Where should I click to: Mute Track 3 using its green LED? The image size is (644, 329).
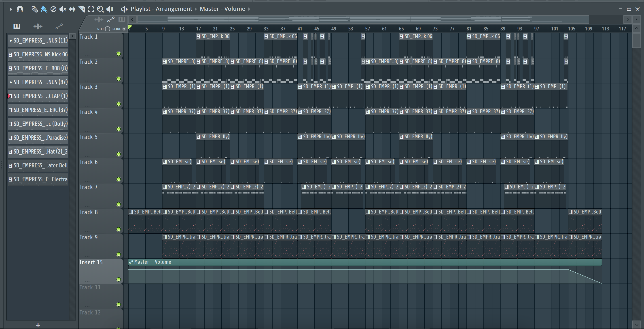[x=119, y=104]
